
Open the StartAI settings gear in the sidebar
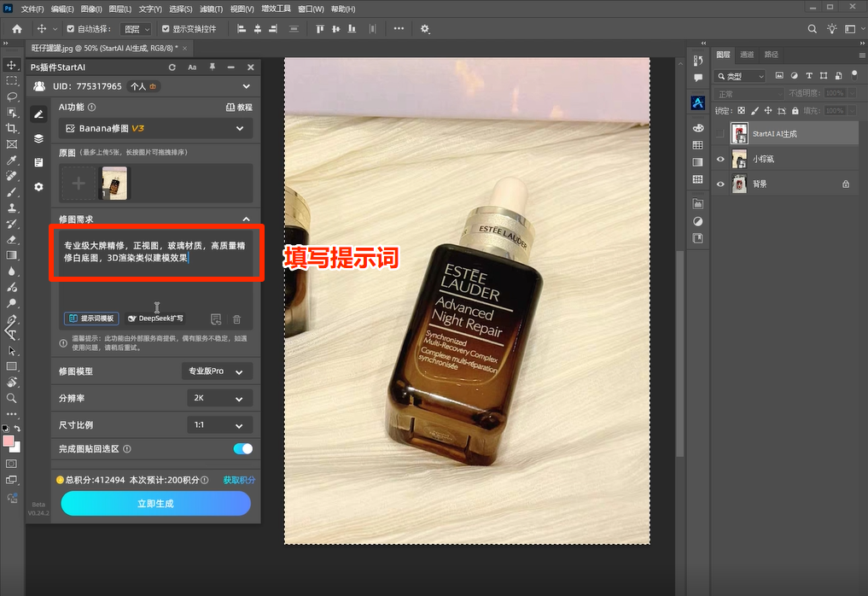(38, 187)
